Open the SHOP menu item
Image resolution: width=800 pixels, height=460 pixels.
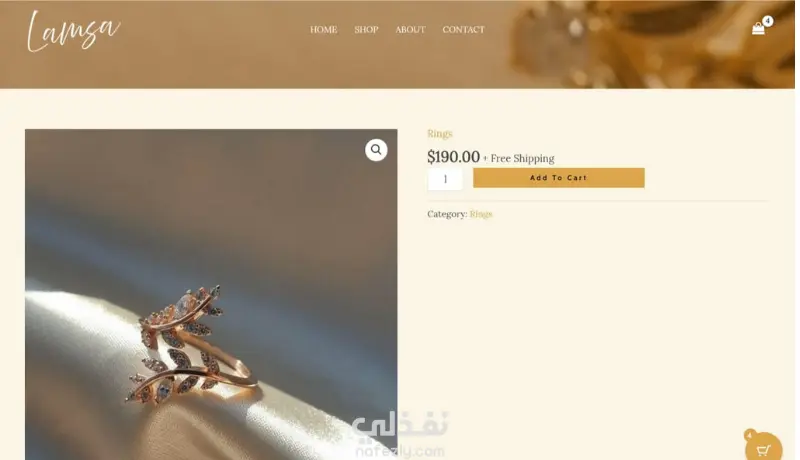366,30
